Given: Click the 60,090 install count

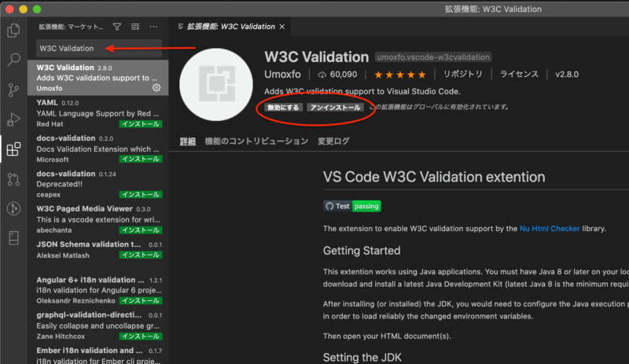Looking at the screenshot, I should tap(337, 74).
